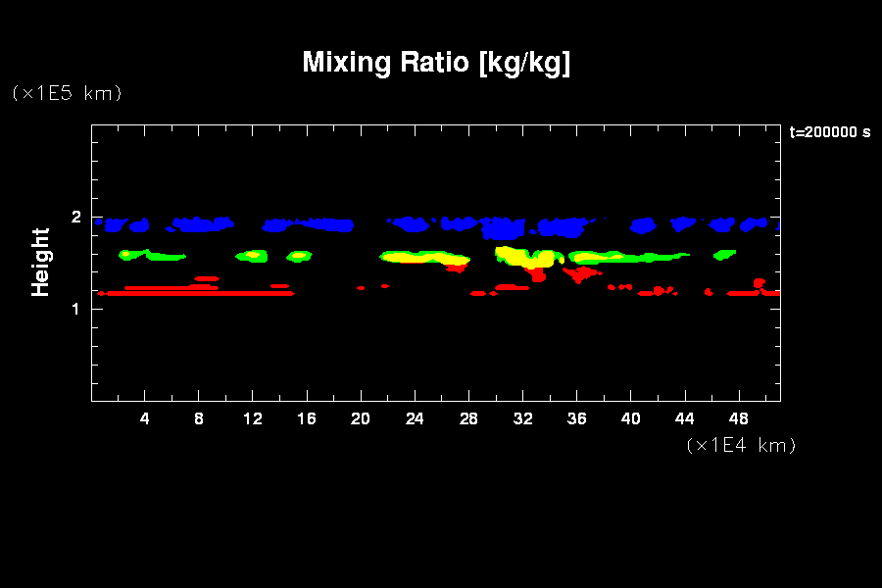Select x-axis tick label "32"

[x=523, y=418]
